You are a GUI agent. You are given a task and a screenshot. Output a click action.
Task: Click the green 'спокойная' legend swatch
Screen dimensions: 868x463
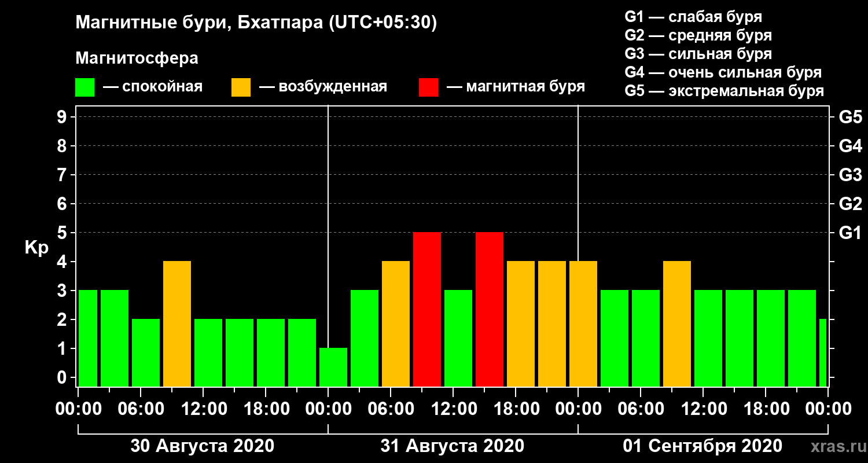[x=84, y=87]
